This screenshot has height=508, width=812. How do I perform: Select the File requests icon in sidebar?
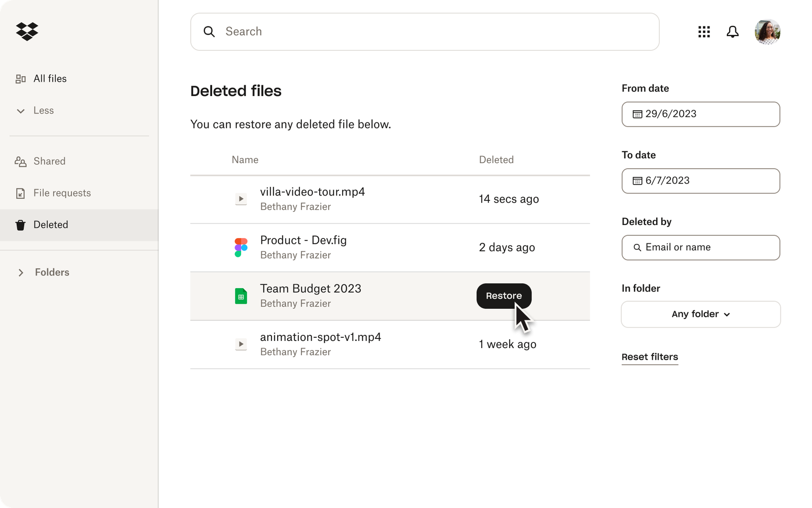click(20, 193)
